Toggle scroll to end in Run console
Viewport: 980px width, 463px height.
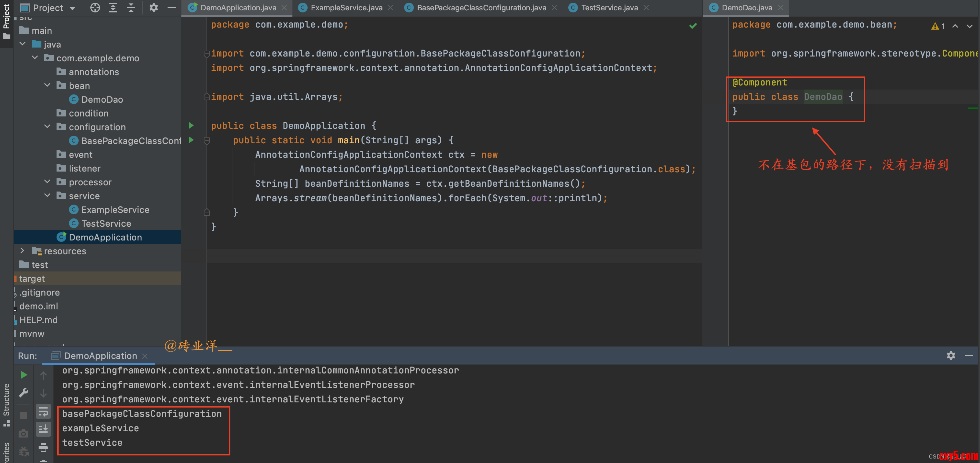[x=43, y=429]
